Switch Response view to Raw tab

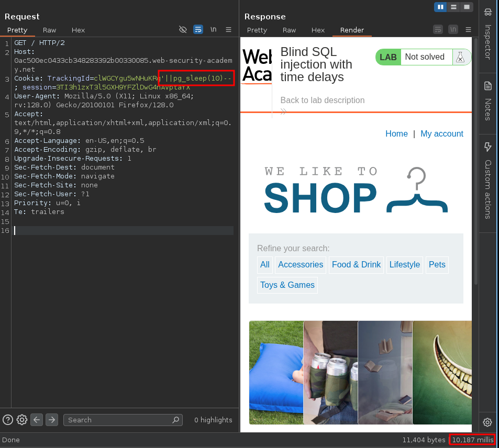[x=289, y=30]
